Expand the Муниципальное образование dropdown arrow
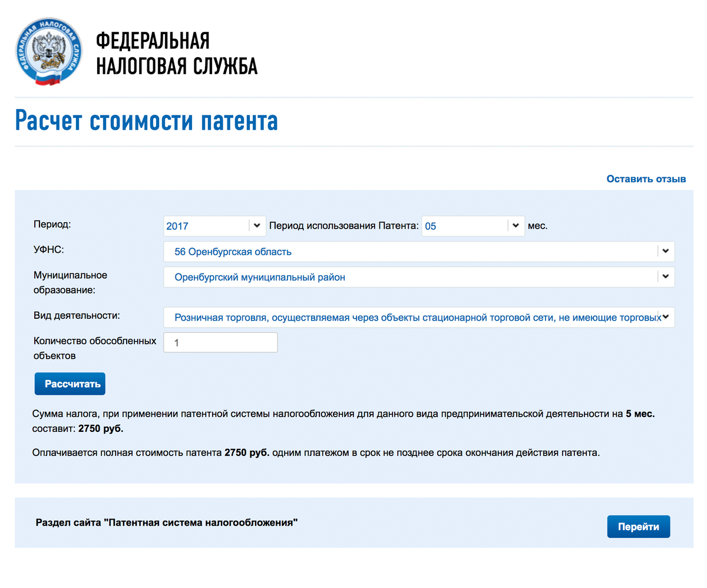 click(x=666, y=276)
